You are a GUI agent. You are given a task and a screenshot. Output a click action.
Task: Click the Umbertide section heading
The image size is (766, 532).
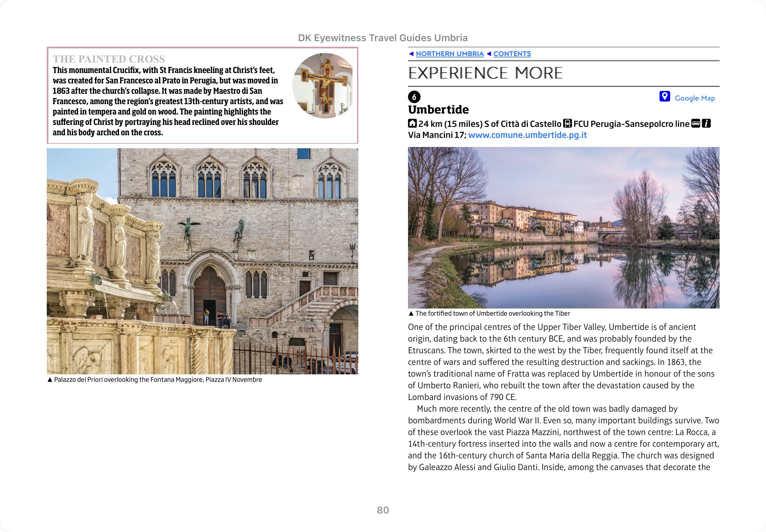coord(438,109)
